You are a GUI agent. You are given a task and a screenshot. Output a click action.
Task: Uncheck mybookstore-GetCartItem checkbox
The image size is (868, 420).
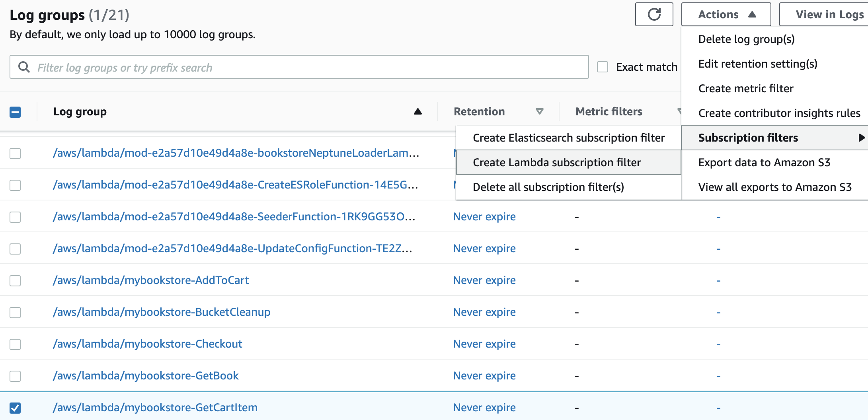(15, 408)
